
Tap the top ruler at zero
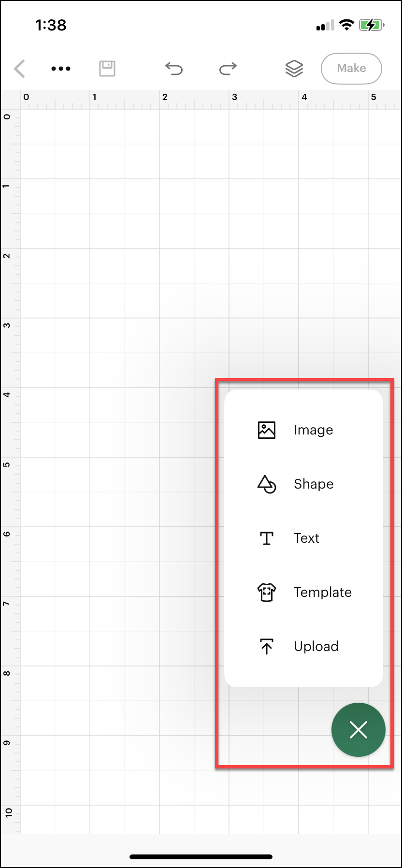(x=26, y=97)
